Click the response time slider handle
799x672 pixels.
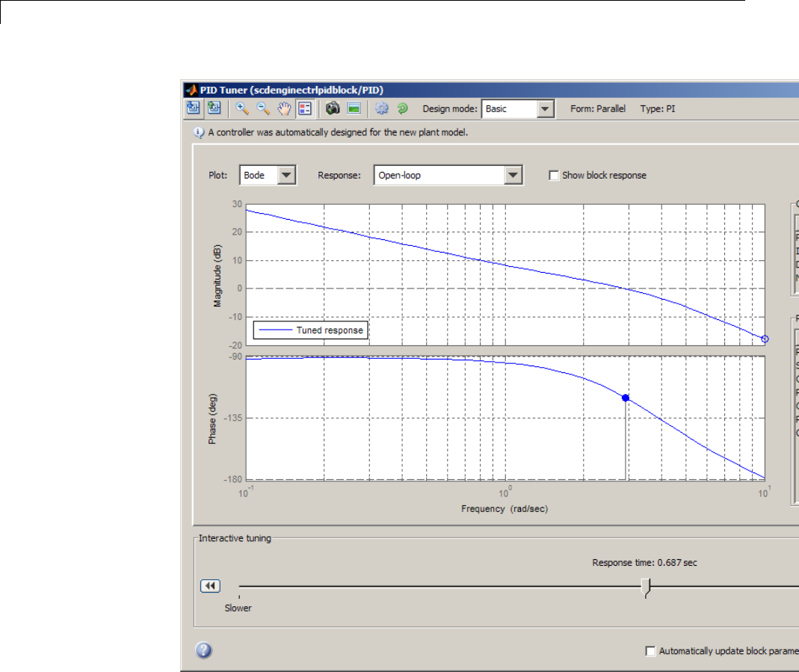[x=646, y=588]
